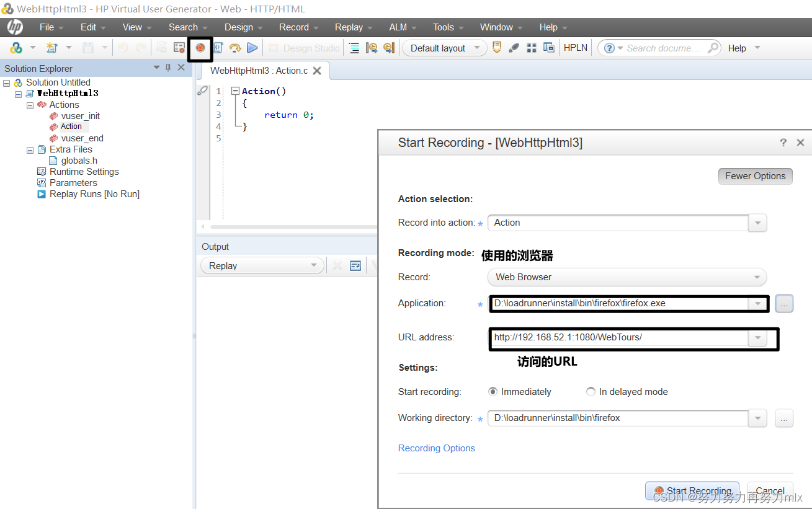Collapse the Extra Files tree node
The width and height of the screenshot is (812, 509).
30,149
